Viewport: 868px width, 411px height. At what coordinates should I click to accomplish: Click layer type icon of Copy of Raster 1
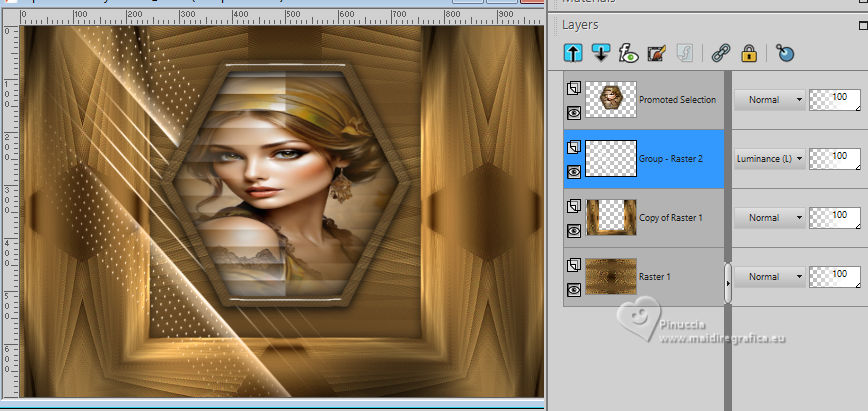pos(574,207)
